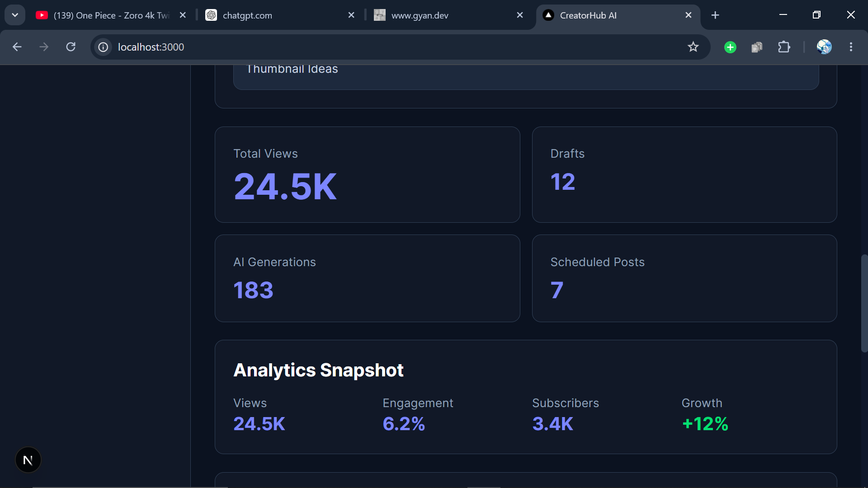Click the 24.5K value in Analytics Snapshot
The height and width of the screenshot is (488, 868).
click(259, 424)
